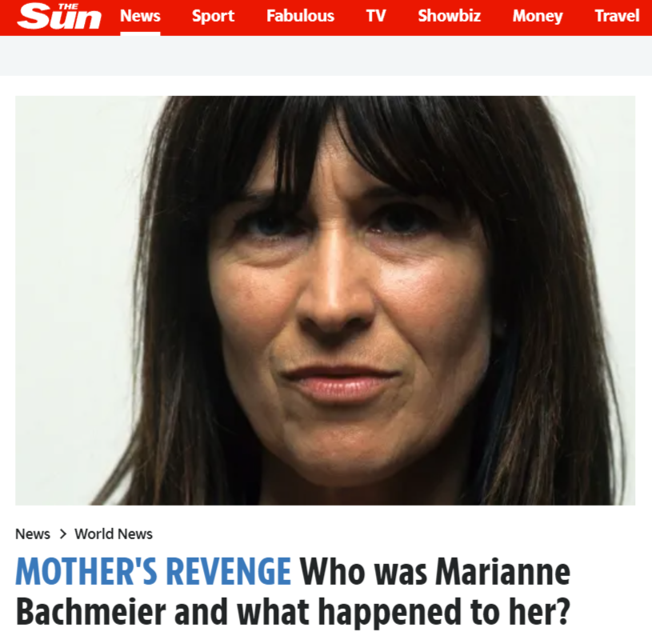652x644 pixels.
Task: Click headline text 'Who was Marianne'
Action: 435,573
